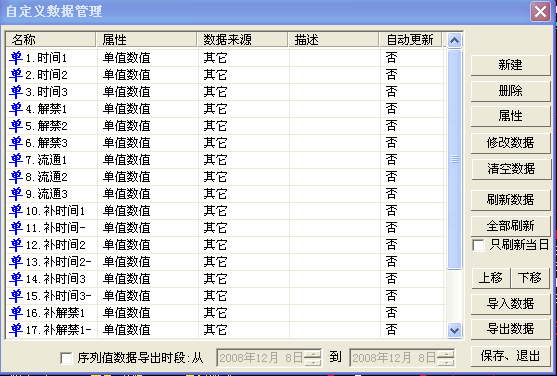The width and height of the screenshot is (557, 376).
Task: Sort the list by the 名称 column header
Action: coord(51,40)
